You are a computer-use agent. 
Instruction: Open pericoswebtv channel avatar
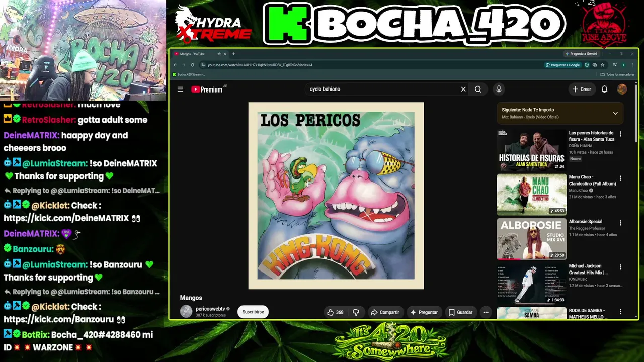(x=186, y=312)
